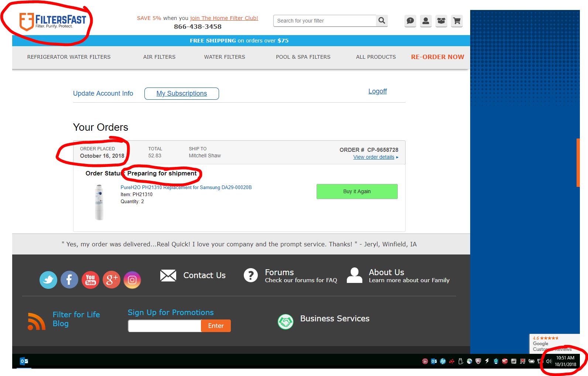Click the safely remove hardware tray icon
Image resolution: width=588 pixels, height=376 pixels.
pos(461,361)
